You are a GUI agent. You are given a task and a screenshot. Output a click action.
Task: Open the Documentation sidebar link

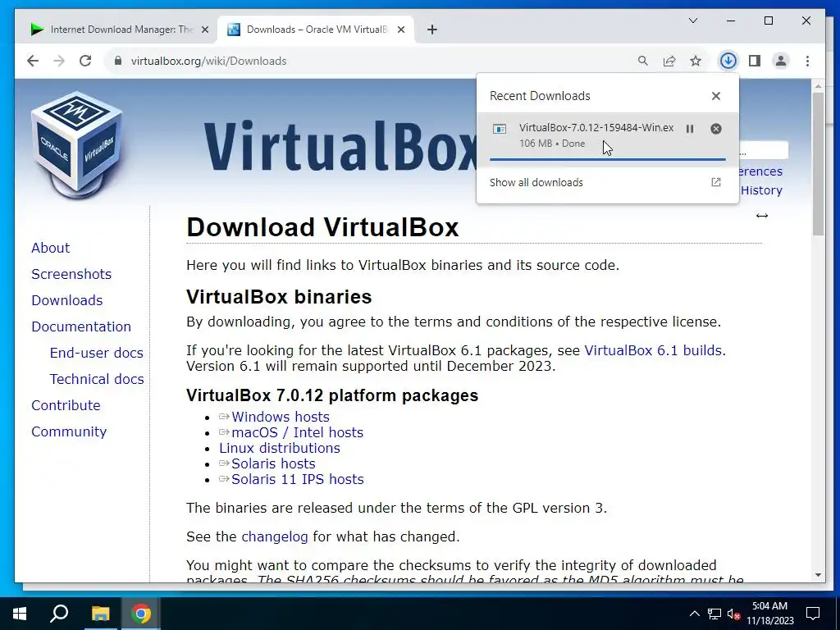(81, 326)
